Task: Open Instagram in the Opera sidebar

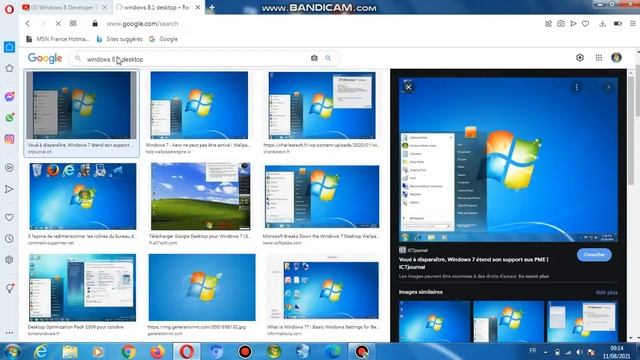Action: click(x=9, y=139)
